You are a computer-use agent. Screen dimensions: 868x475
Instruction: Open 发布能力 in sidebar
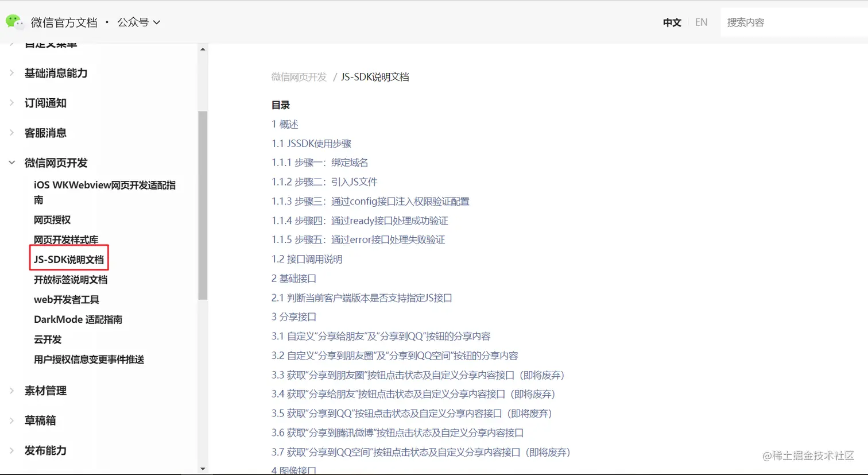pos(45,450)
